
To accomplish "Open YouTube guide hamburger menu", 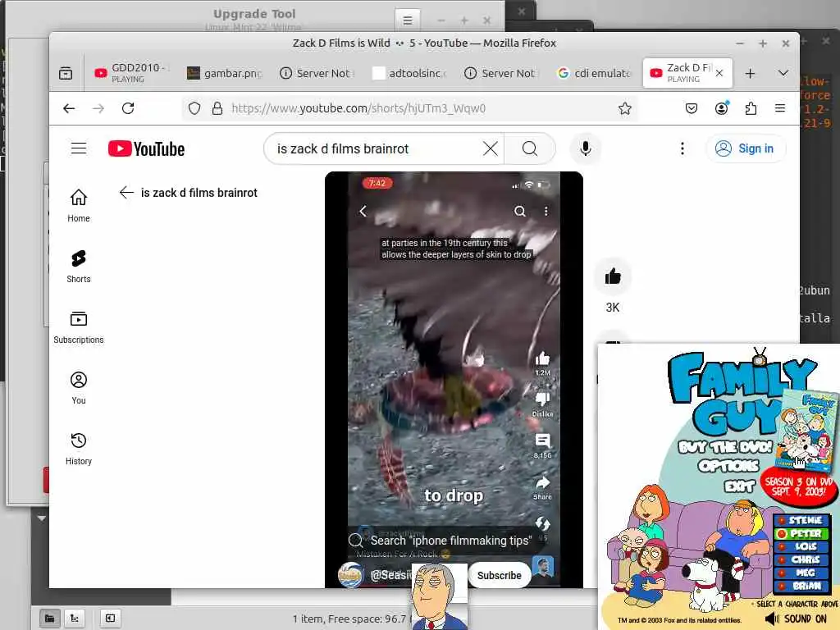I will (x=79, y=148).
